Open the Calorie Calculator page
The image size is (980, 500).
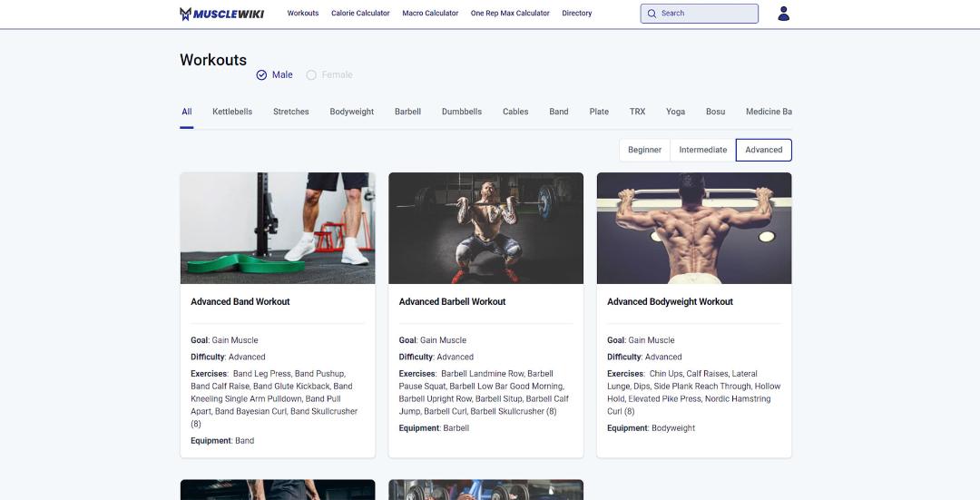tap(360, 13)
